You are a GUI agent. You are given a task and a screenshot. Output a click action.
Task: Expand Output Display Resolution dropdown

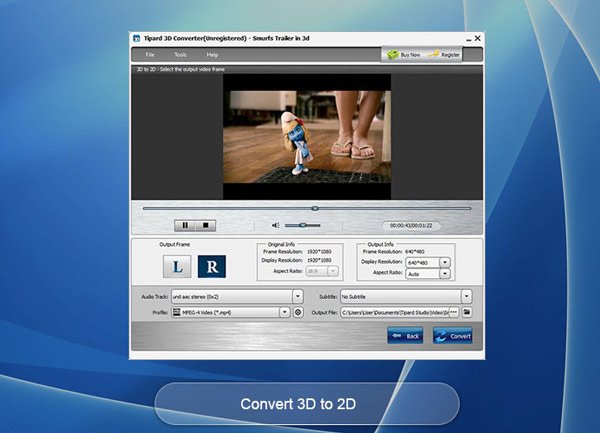tap(445, 262)
